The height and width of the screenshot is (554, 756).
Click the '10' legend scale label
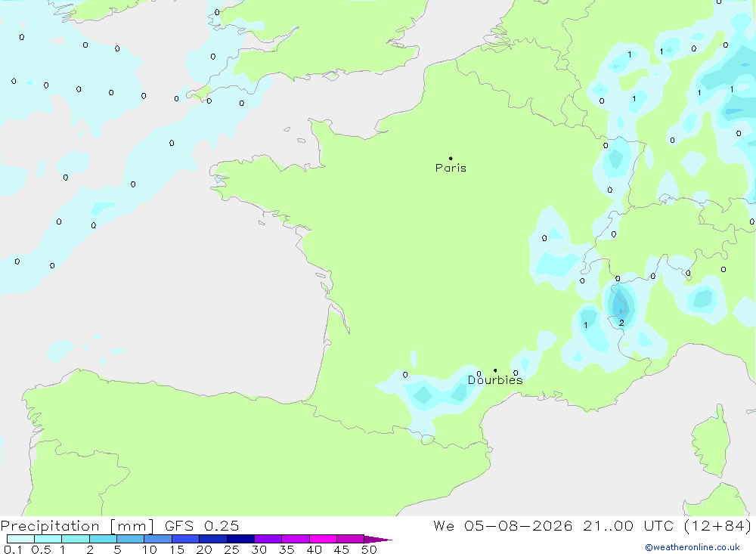coord(150,549)
